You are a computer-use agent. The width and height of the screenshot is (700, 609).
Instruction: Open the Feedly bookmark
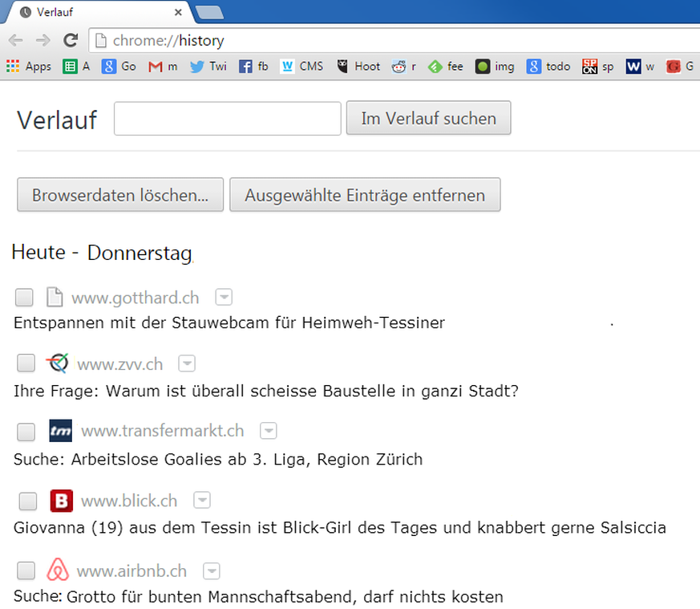point(445,67)
